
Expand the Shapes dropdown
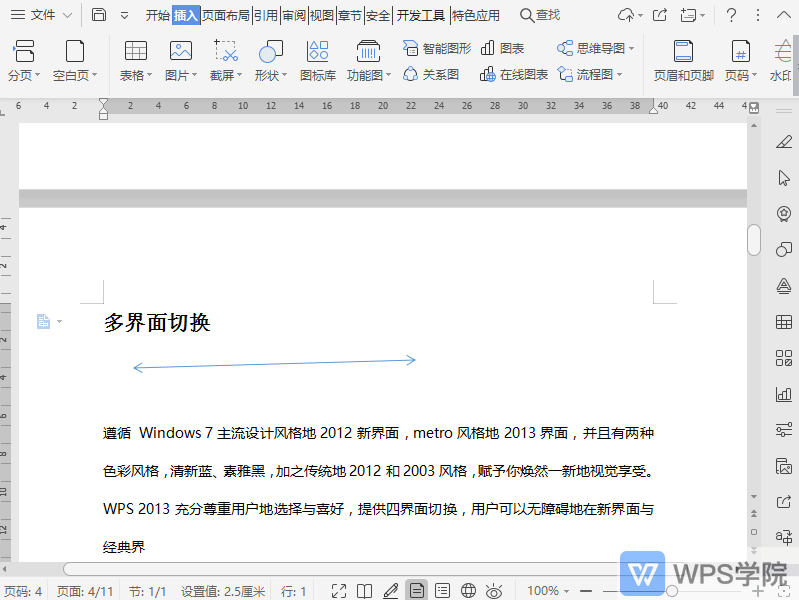tap(288, 76)
